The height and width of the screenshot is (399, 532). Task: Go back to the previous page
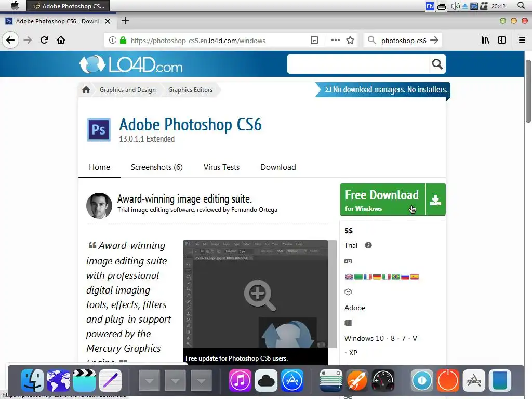10,41
